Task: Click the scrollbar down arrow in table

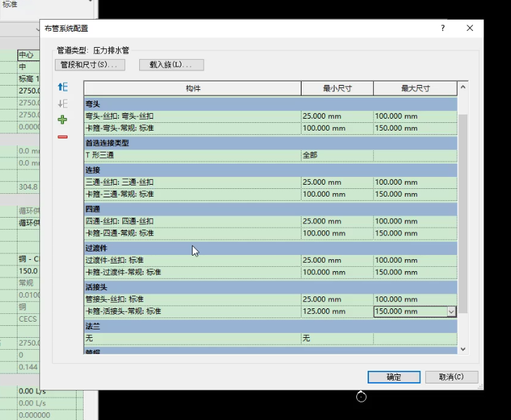Action: tap(463, 349)
